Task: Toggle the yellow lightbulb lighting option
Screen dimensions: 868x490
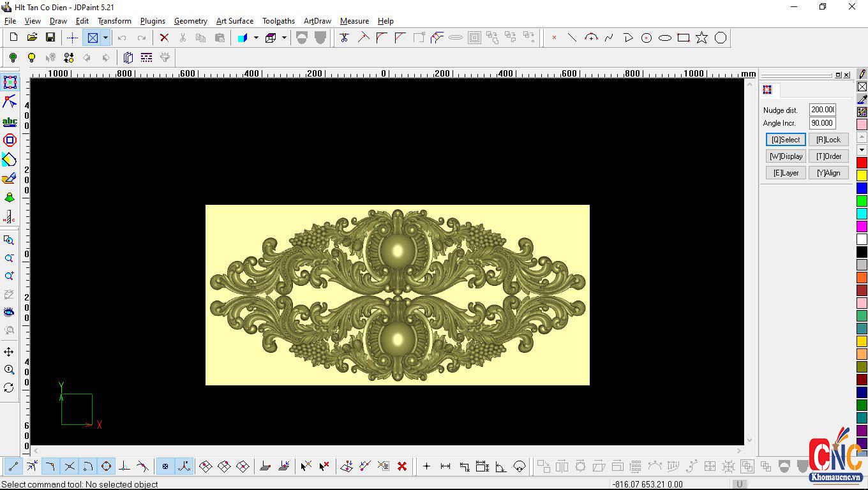Action: [x=31, y=57]
